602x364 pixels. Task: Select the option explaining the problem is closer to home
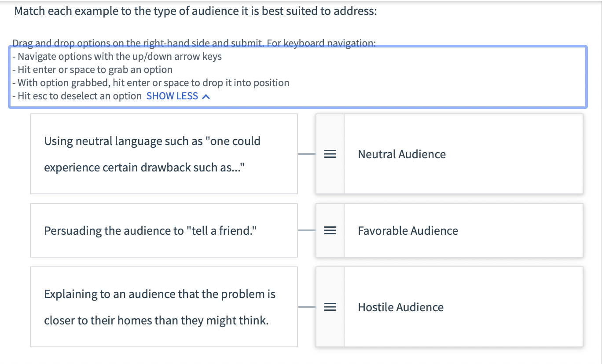tap(164, 307)
